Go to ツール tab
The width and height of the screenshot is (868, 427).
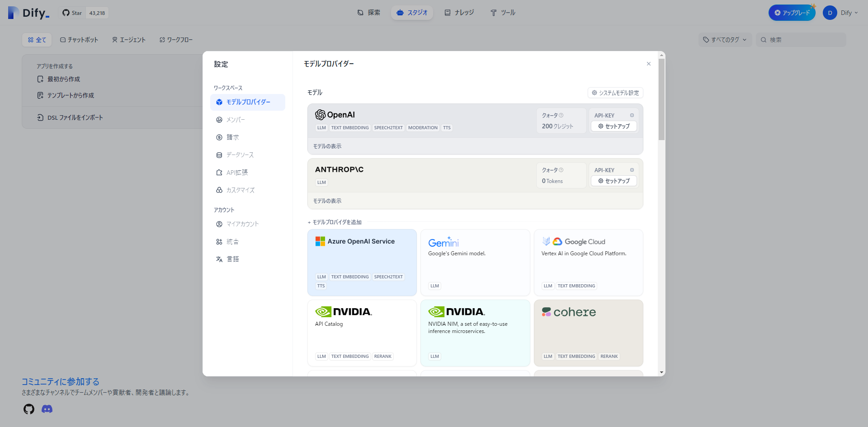[x=503, y=13]
